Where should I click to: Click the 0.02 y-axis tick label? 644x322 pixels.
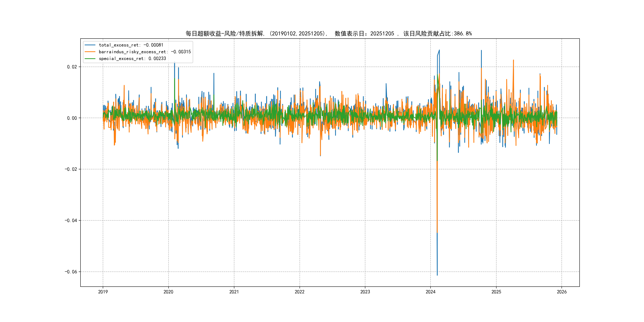click(x=72, y=67)
